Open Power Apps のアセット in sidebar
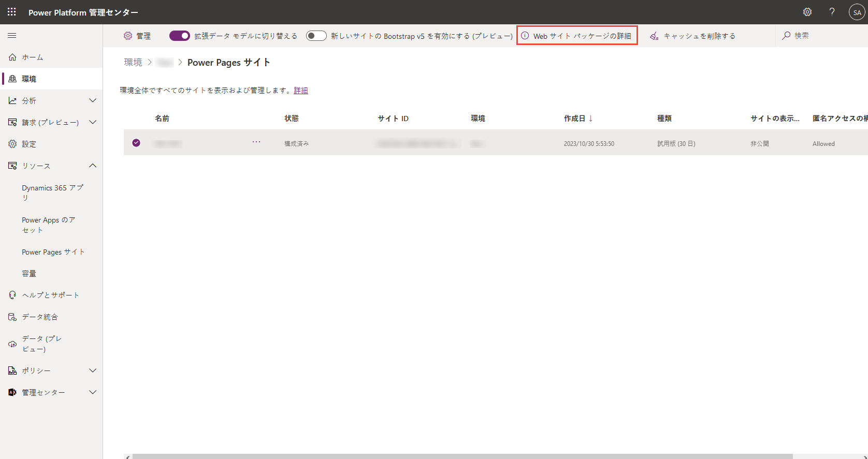Screen dimensions: 868x459 [49, 225]
